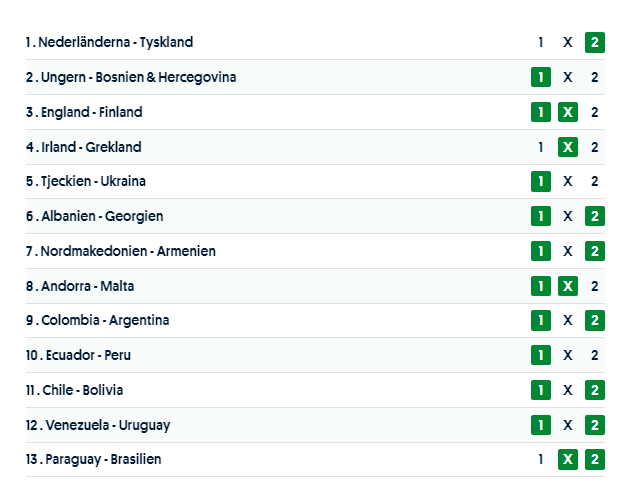The width and height of the screenshot is (624, 491).
Task: Select X for Ungern - Bosnien & Hercegovina
Action: point(568,77)
